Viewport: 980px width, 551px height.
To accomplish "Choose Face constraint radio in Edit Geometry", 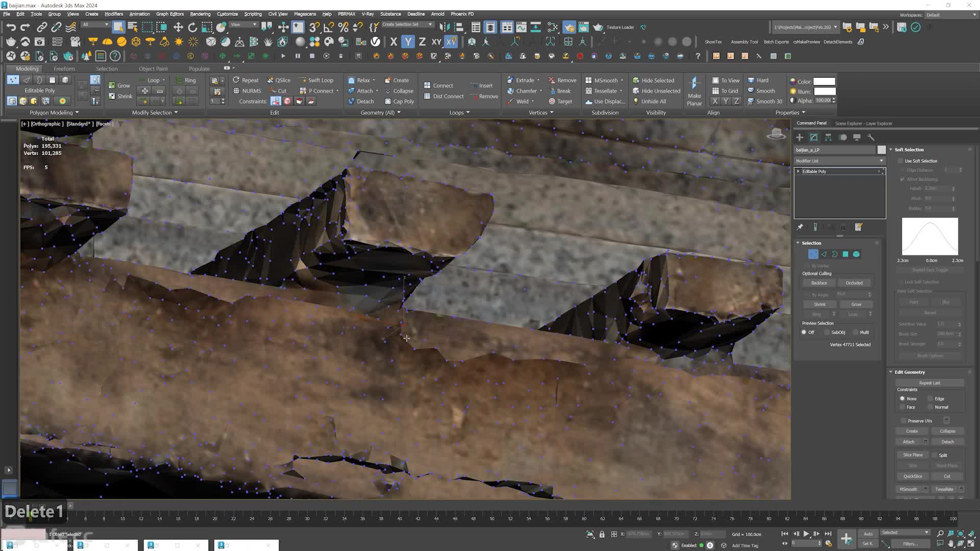I will (x=902, y=407).
